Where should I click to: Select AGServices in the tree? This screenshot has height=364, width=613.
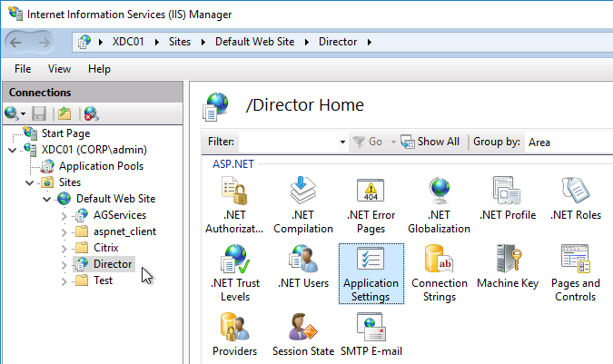[x=120, y=216]
